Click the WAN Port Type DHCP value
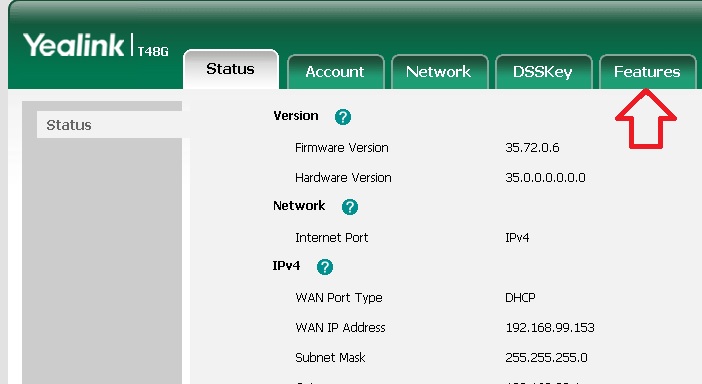This screenshot has width=702, height=384. tap(520, 298)
